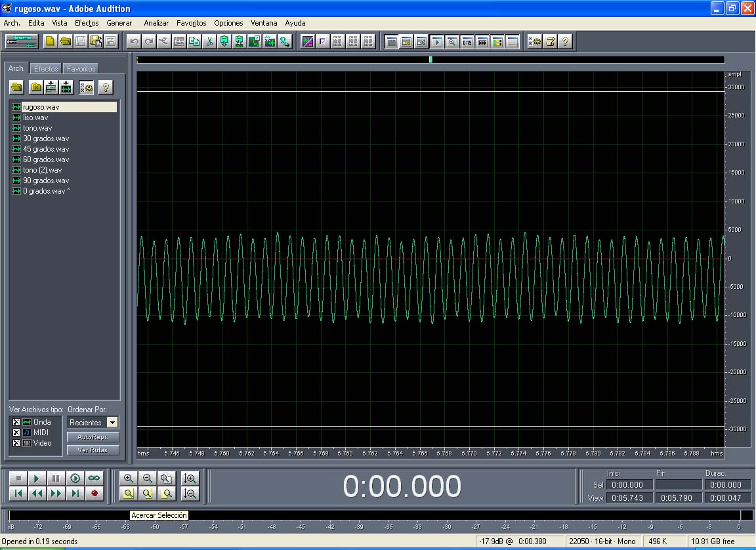
Task: Open settings with the gear toolbar icon
Action: (535, 41)
